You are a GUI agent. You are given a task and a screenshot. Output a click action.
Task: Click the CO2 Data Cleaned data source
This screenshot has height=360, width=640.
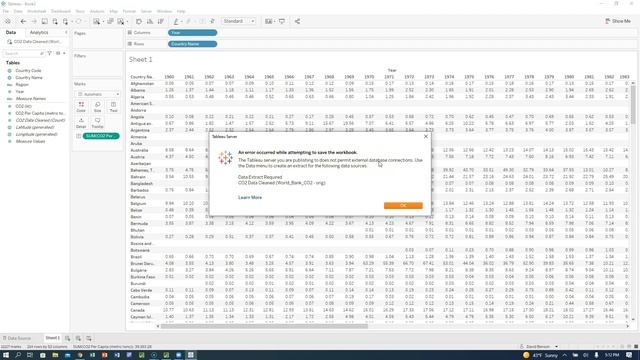35,42
